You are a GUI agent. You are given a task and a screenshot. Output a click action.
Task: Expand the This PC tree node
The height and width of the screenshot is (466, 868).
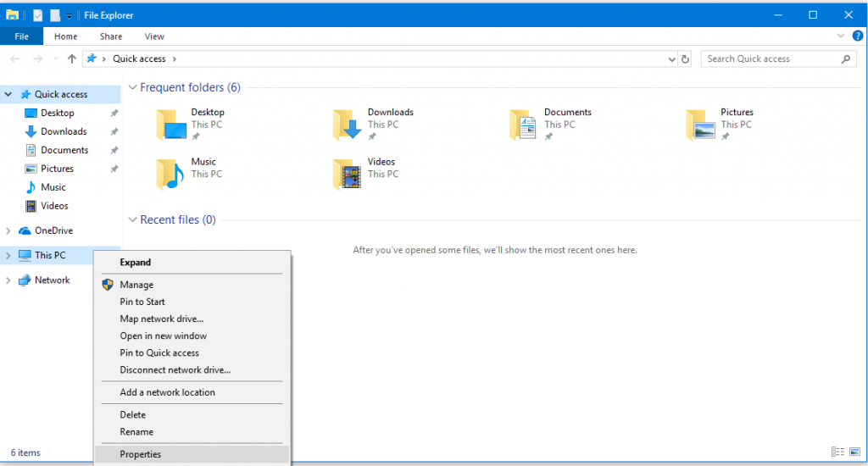click(x=8, y=256)
